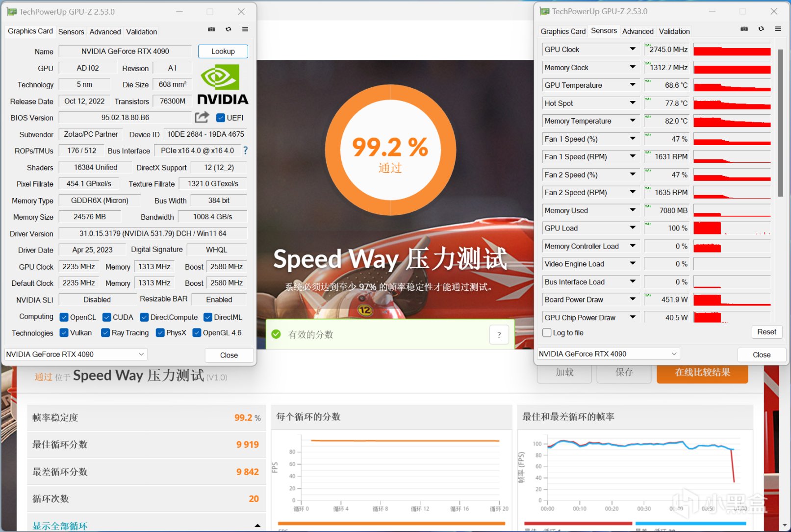Click the Bus Interface question mark icon
791x532 pixels.
pos(246,151)
